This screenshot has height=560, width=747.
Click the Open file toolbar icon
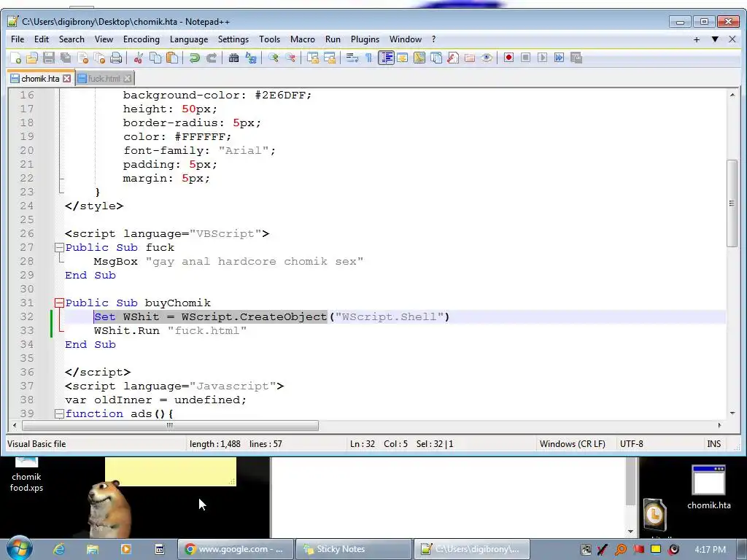pyautogui.click(x=32, y=58)
